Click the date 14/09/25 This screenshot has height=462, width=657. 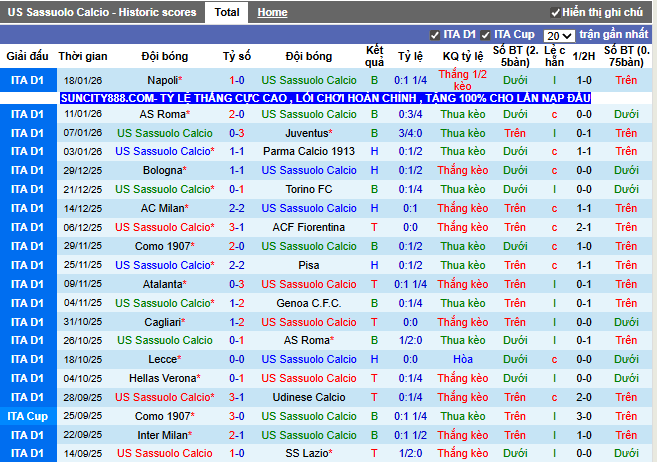coord(83,454)
